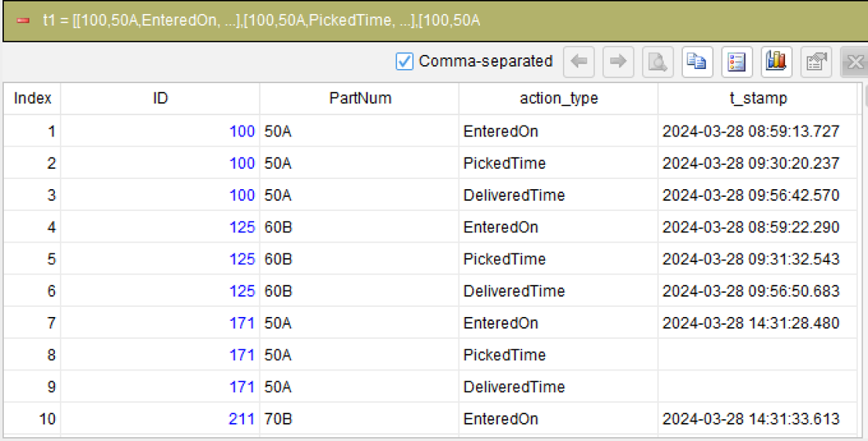
Task: Select timestamp 2024-03-28 09:30:20.237
Action: point(750,163)
